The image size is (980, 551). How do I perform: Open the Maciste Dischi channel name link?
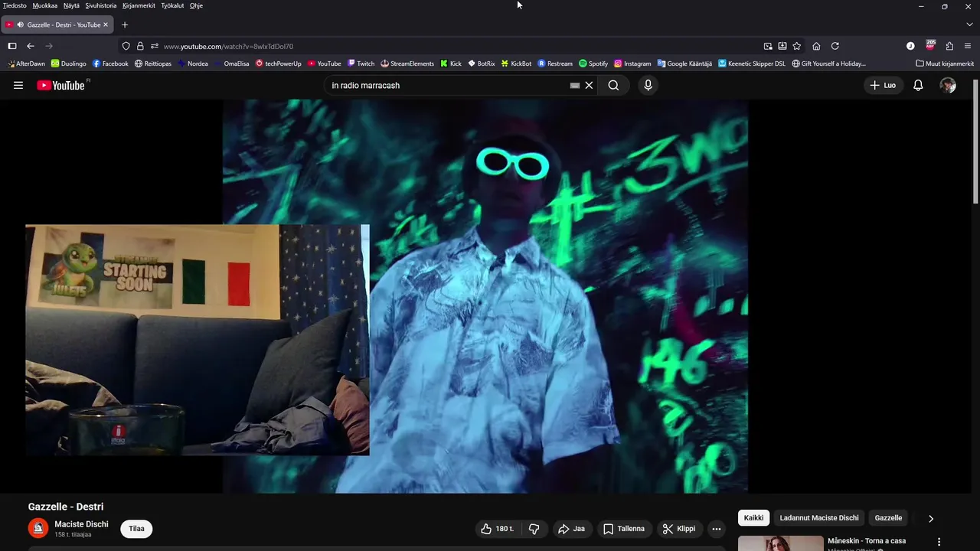tap(81, 524)
